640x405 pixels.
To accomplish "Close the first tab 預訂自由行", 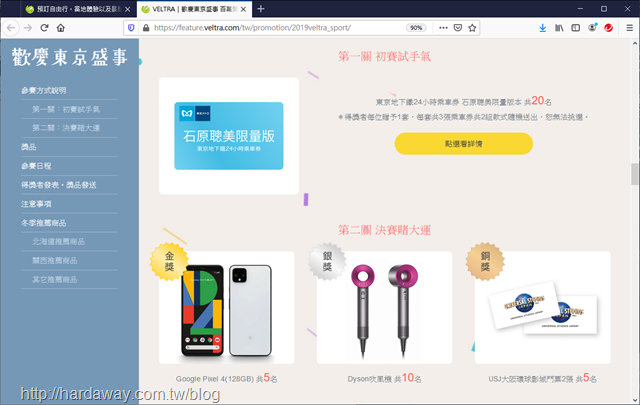I will point(127,9).
